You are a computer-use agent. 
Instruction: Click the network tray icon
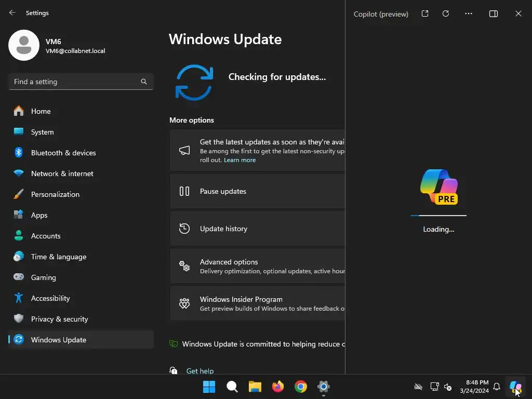pos(434,387)
